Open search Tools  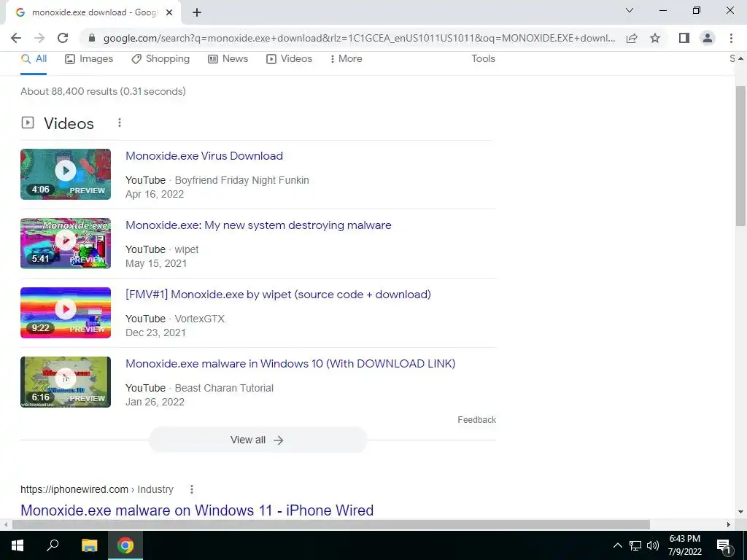[483, 58]
